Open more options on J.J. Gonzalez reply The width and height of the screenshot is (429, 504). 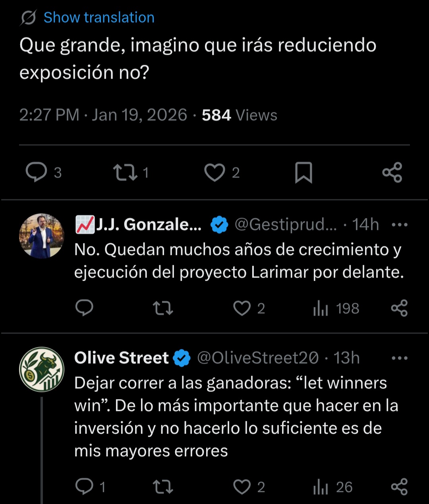(x=399, y=225)
